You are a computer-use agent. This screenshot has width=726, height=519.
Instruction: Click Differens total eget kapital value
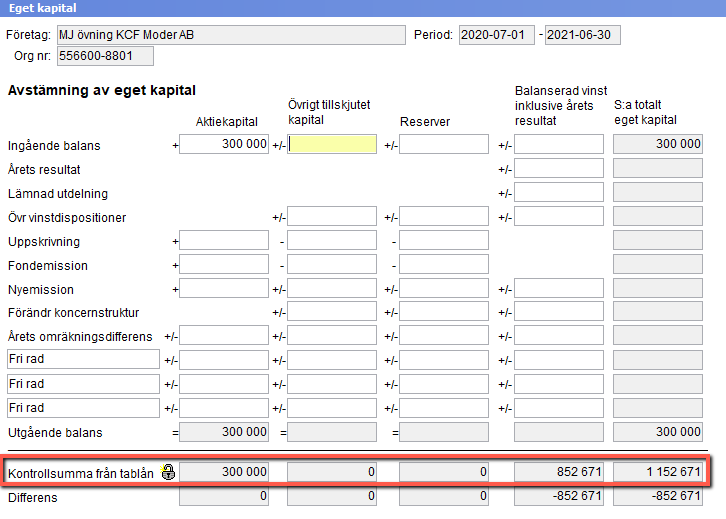[658, 496]
